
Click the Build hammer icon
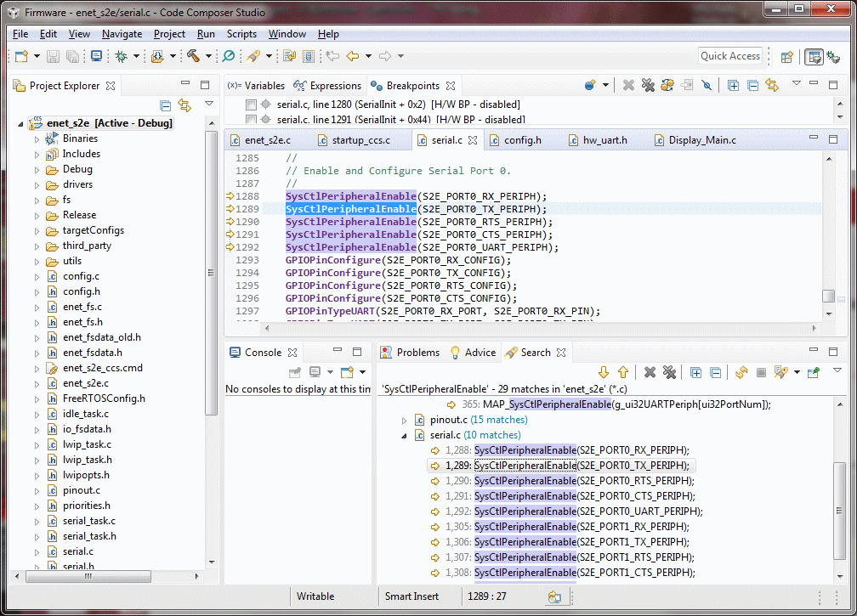(193, 56)
